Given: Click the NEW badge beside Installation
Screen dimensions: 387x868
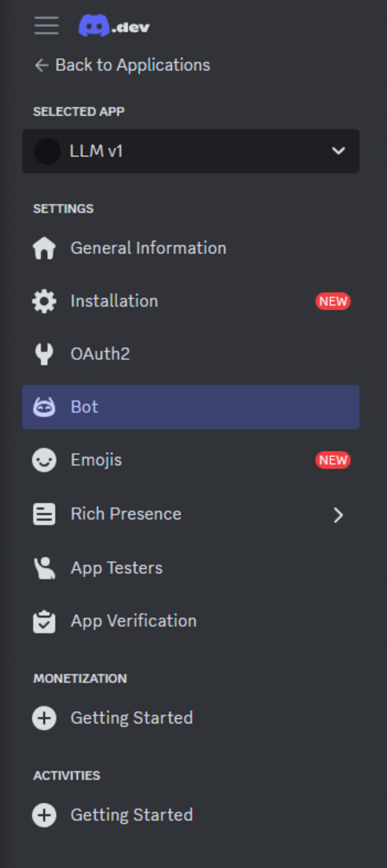Looking at the screenshot, I should coord(333,301).
